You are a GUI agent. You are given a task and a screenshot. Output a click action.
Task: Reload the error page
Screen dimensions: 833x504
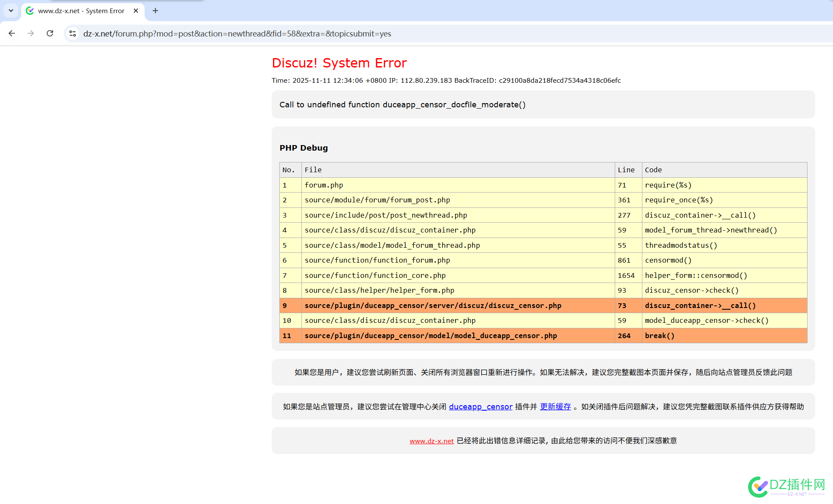(x=50, y=34)
